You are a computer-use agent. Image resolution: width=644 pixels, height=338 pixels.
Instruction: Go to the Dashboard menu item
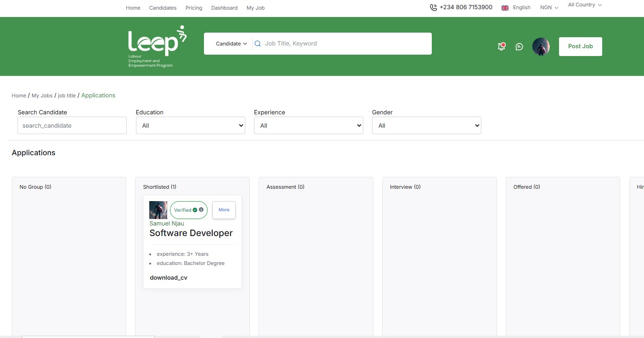click(x=224, y=7)
